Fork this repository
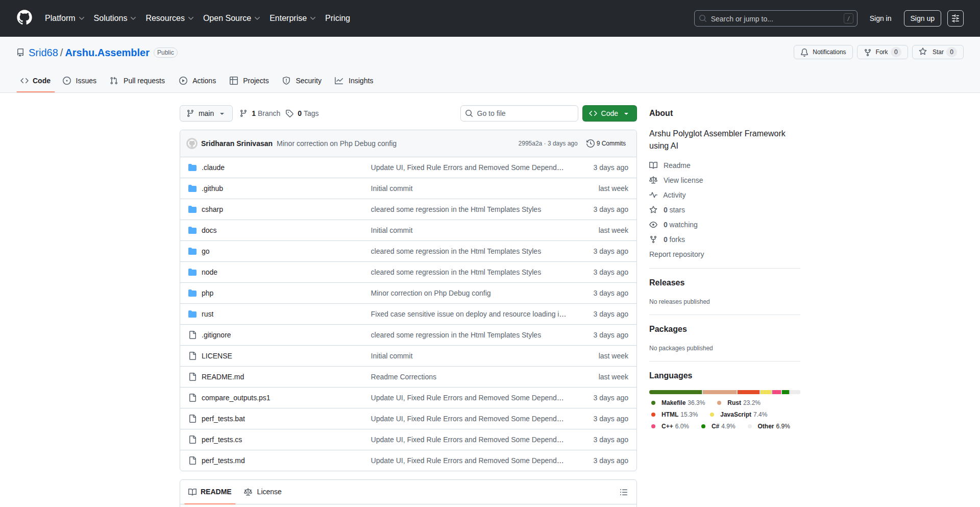Image resolution: width=980 pixels, height=507 pixels. pos(881,52)
